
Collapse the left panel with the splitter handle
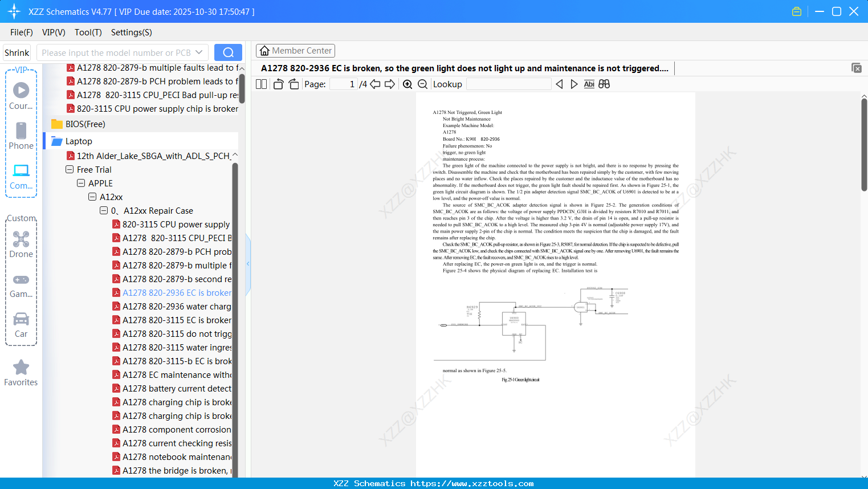248,263
